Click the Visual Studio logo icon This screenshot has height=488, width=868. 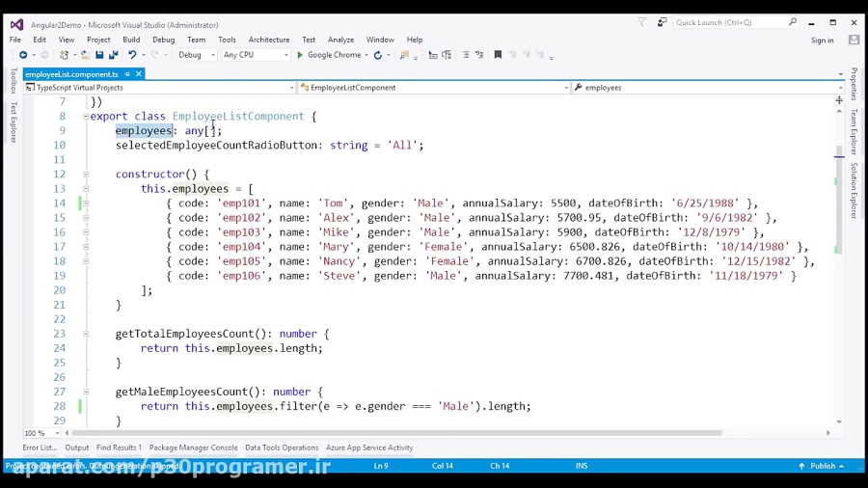tap(17, 24)
